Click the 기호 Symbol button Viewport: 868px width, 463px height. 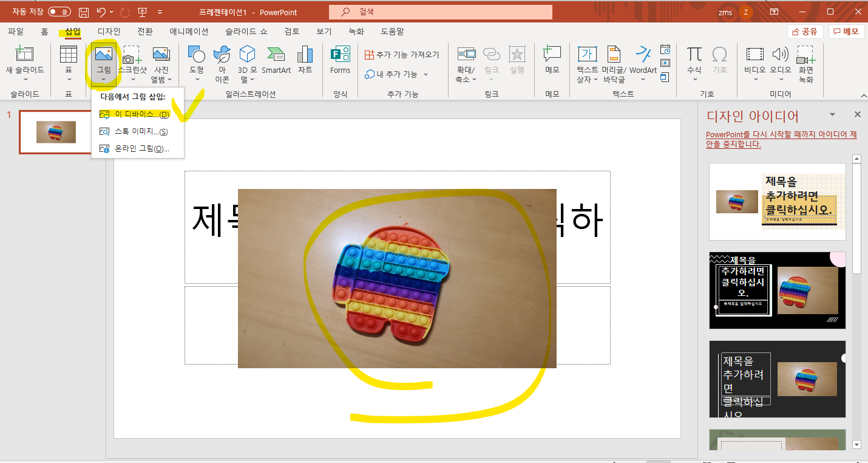tap(719, 60)
